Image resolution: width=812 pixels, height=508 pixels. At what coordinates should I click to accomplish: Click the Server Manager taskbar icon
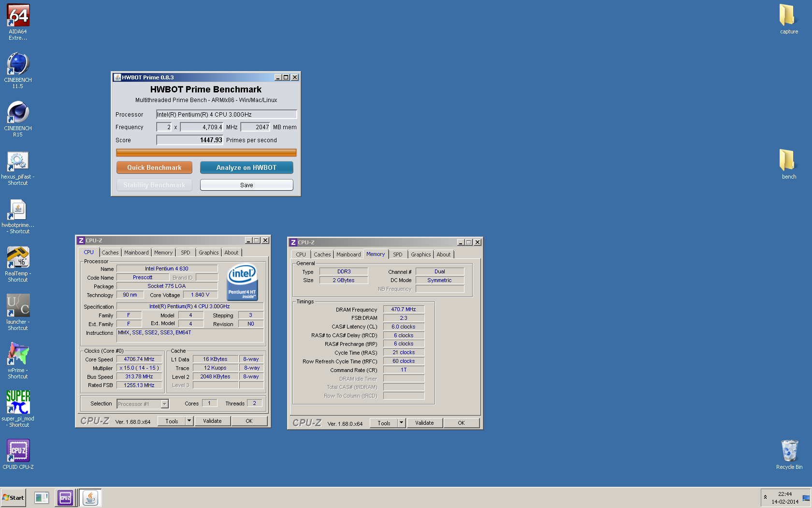coord(42,498)
